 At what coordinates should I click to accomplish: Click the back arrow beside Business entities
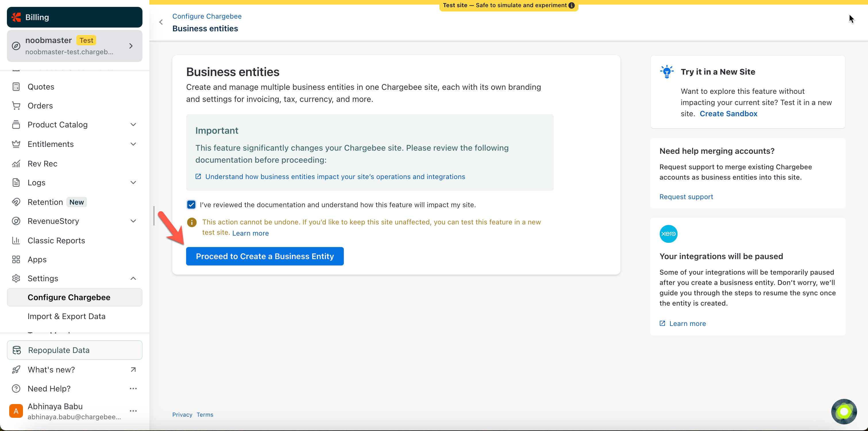[161, 22]
